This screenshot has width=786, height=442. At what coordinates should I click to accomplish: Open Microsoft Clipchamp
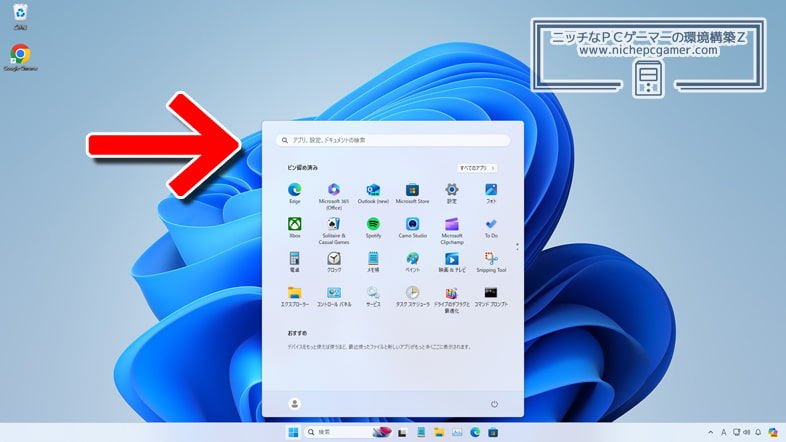(452, 231)
